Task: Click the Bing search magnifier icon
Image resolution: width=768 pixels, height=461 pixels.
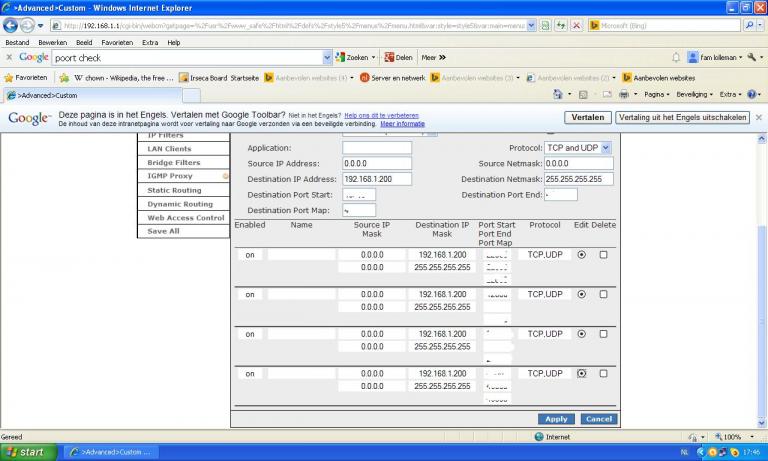Action: tap(749, 25)
